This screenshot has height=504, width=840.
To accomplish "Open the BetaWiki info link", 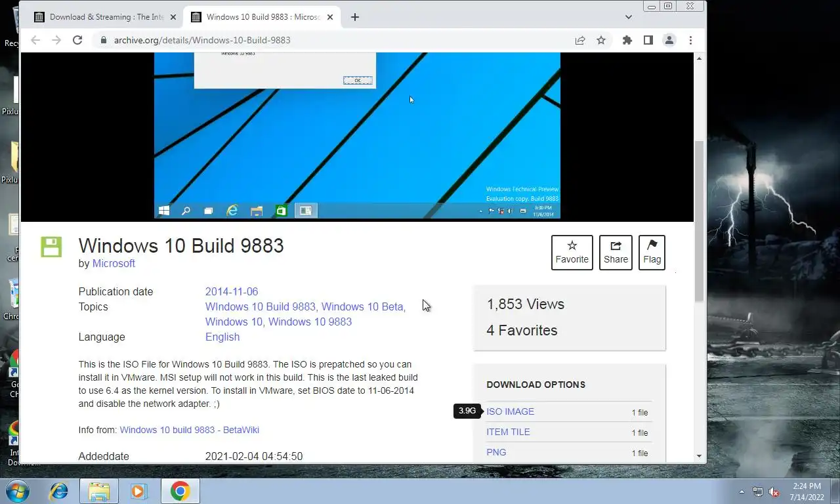I will tap(189, 430).
